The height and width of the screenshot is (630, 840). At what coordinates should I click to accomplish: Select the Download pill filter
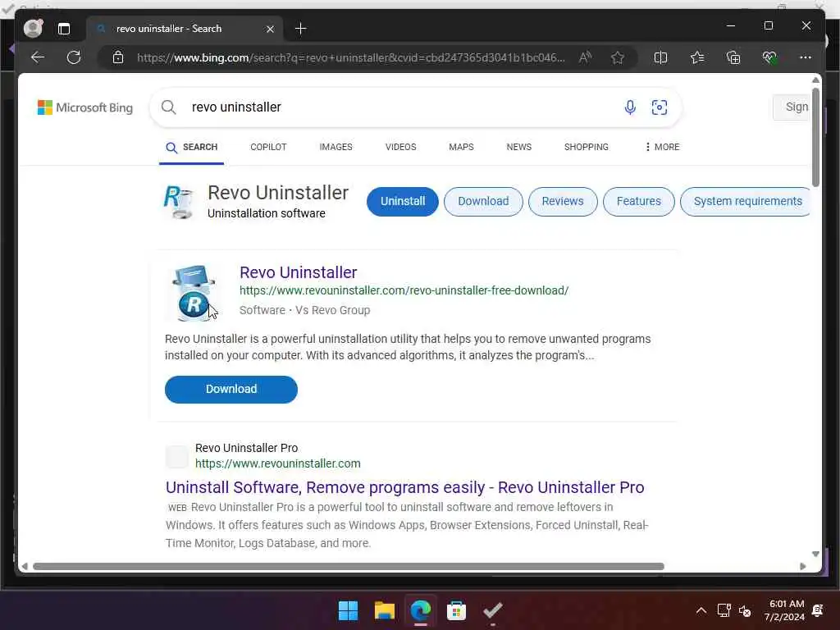pos(483,202)
